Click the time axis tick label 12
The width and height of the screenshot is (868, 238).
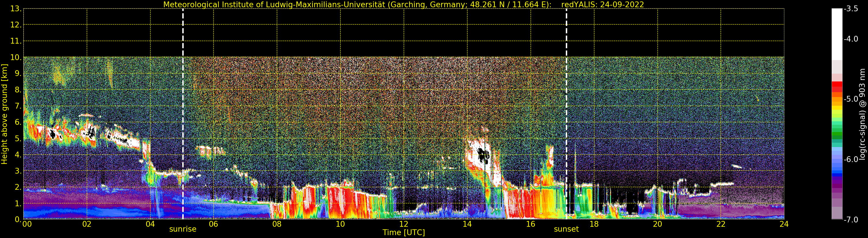click(404, 224)
